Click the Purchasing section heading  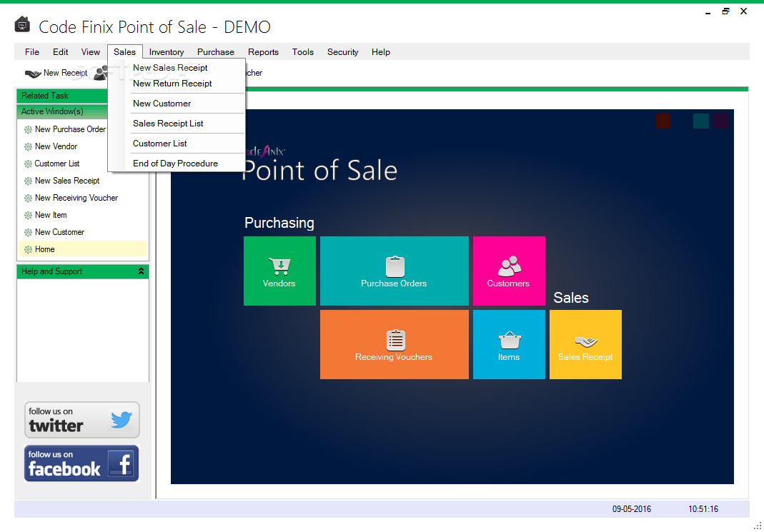point(279,223)
